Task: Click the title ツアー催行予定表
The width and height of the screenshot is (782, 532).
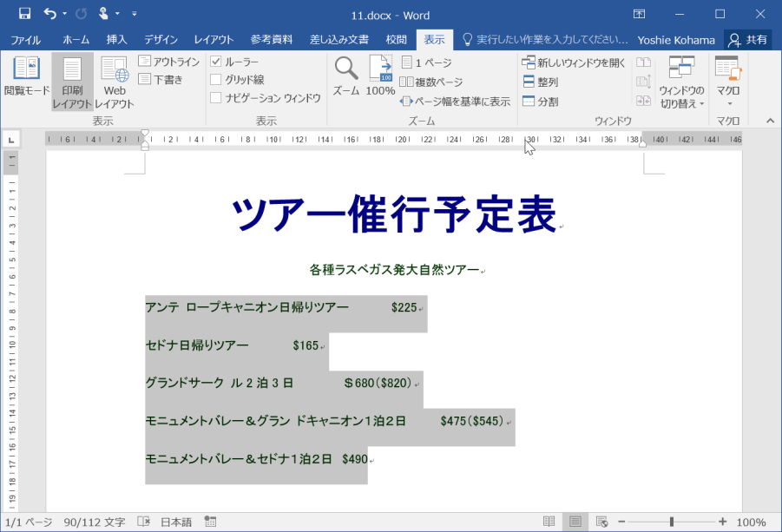Action: (x=394, y=214)
